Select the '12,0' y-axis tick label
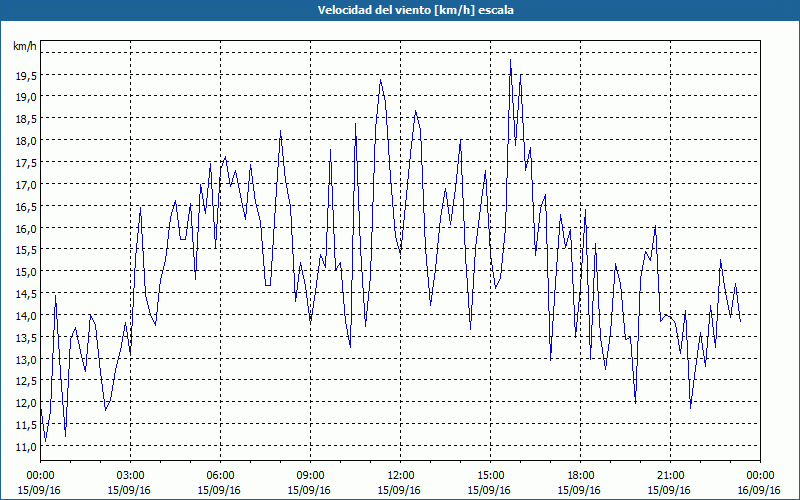Image resolution: width=800 pixels, height=500 pixels. click(x=26, y=403)
